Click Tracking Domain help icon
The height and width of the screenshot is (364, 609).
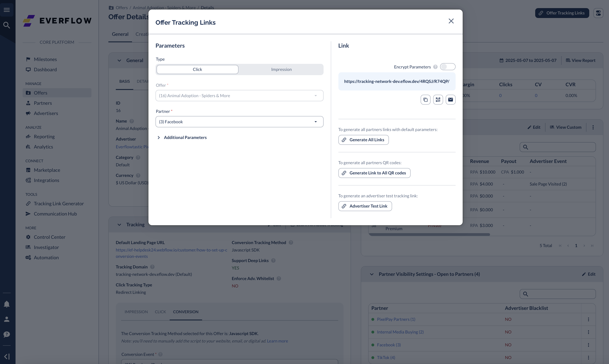click(x=152, y=267)
